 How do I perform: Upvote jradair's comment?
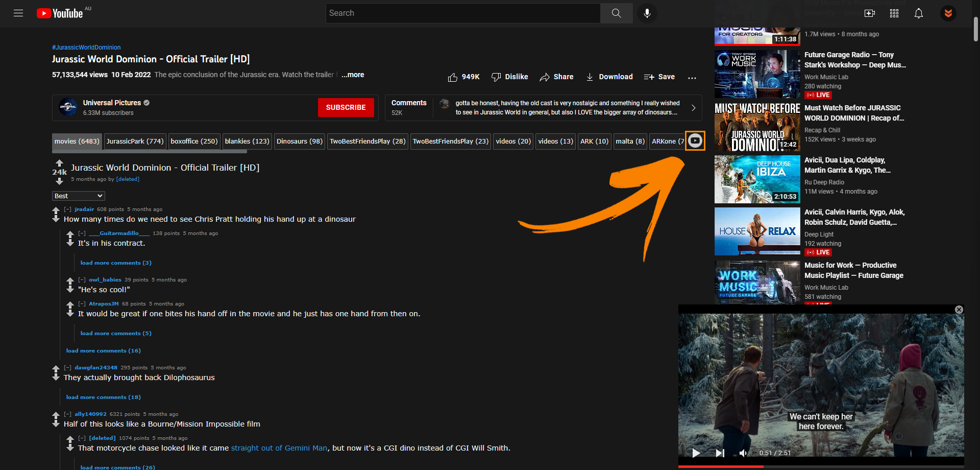(56, 210)
